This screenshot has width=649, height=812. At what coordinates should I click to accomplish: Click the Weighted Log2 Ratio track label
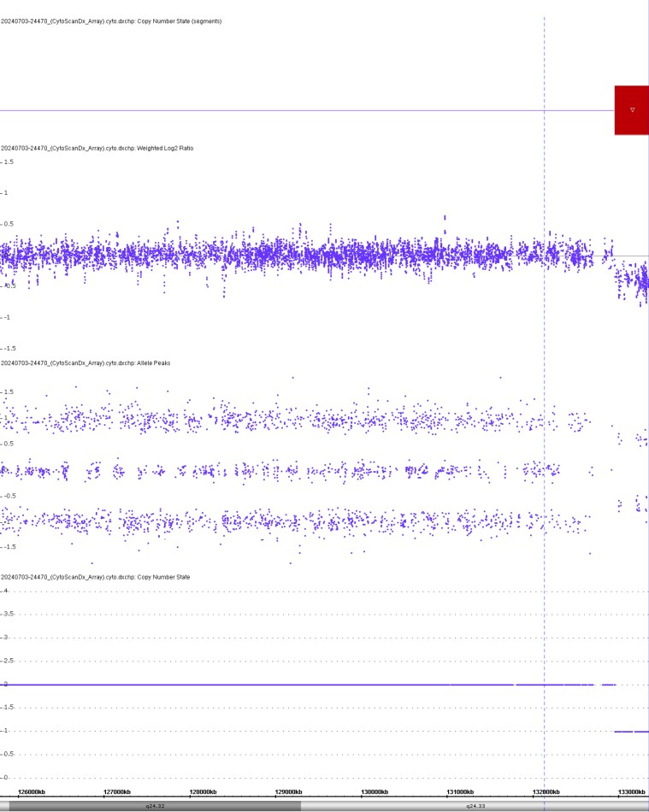point(97,148)
